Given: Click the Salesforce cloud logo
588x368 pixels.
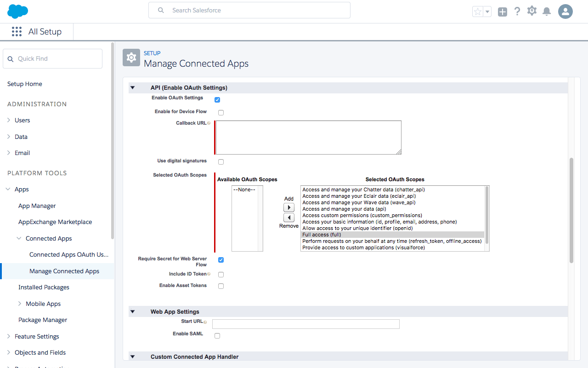Looking at the screenshot, I should 17,11.
